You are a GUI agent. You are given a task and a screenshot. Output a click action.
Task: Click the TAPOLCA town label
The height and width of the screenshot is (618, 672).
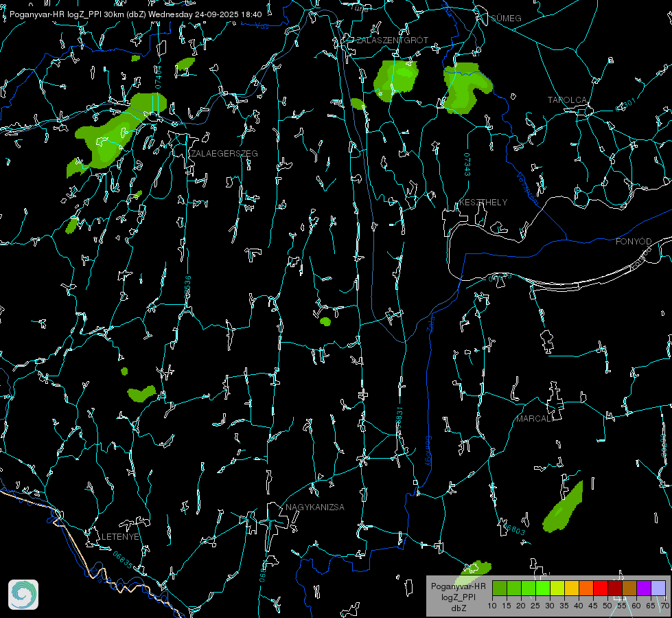[x=567, y=100]
